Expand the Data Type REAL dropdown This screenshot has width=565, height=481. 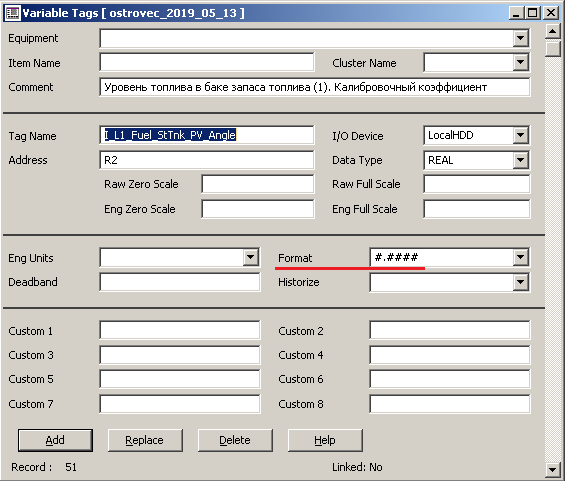coord(520,160)
